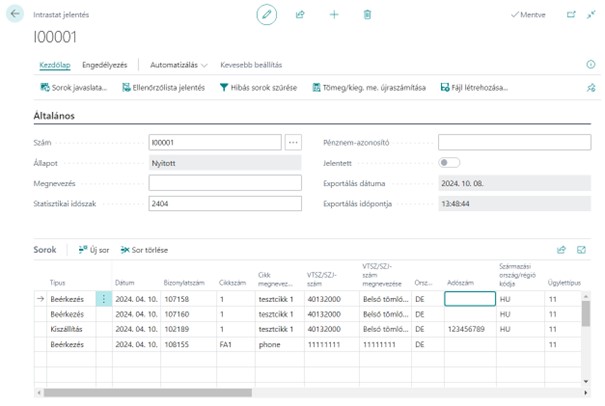Click Kevesebb beállítás
The width and height of the screenshot is (605, 406).
click(x=251, y=65)
